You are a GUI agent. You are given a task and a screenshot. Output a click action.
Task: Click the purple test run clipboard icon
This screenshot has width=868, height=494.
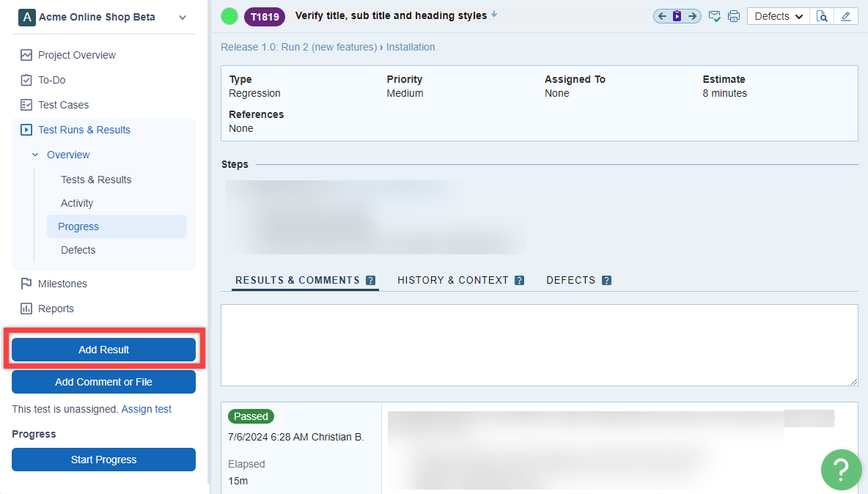pos(677,16)
